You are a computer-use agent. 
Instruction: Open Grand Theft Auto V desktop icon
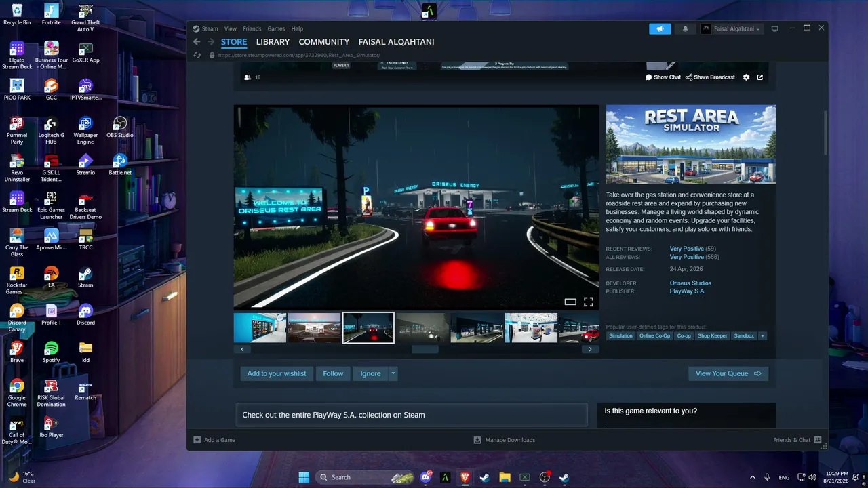(85, 18)
